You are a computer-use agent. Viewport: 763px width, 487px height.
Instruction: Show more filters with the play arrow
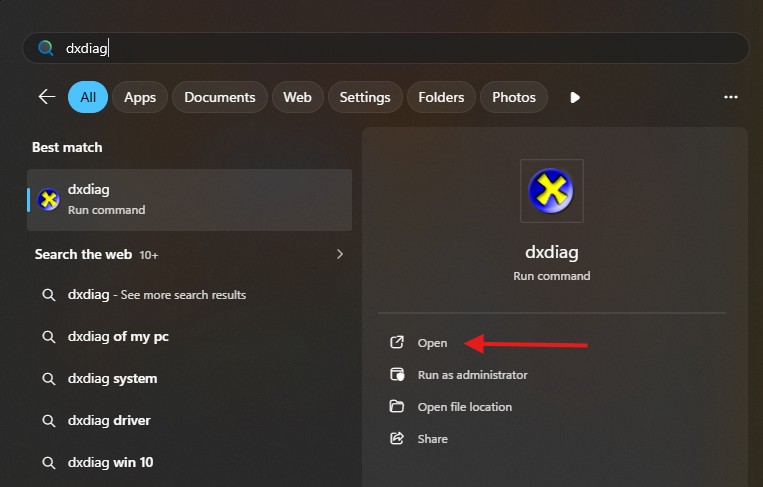[575, 98]
